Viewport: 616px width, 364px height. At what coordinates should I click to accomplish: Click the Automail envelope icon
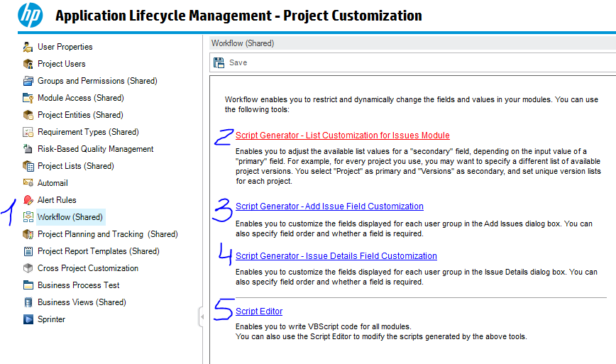click(28, 183)
